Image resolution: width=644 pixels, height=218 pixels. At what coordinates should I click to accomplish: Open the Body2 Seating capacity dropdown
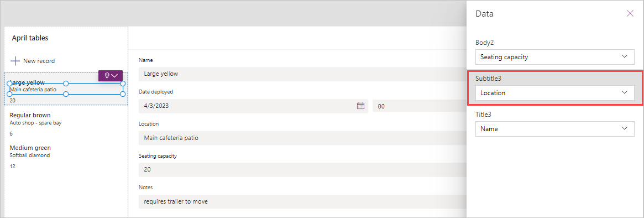[x=555, y=57]
